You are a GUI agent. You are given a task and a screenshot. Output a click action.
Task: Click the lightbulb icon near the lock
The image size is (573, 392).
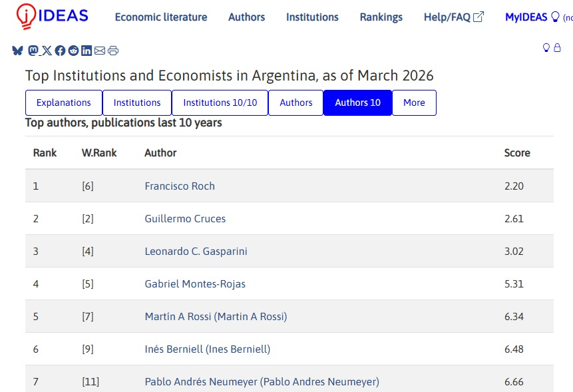pos(546,48)
